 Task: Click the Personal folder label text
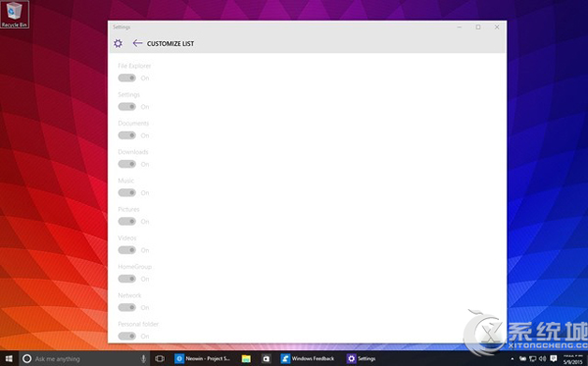click(x=138, y=324)
